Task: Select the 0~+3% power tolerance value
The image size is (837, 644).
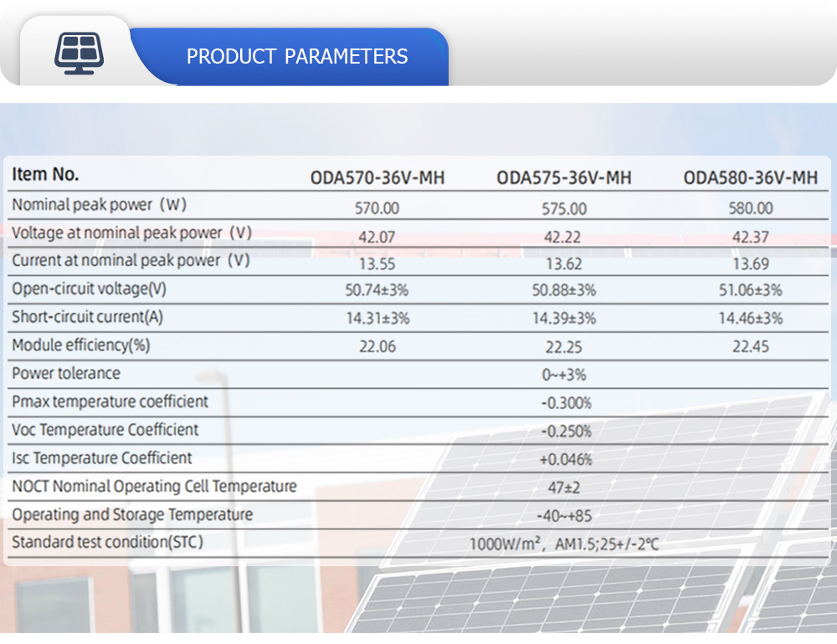Action: click(x=564, y=375)
